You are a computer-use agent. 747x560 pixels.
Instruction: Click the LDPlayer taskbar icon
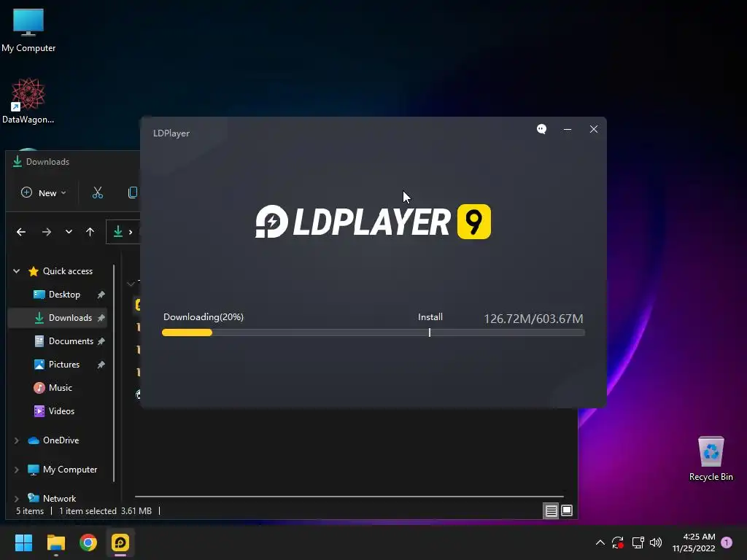[x=120, y=542]
